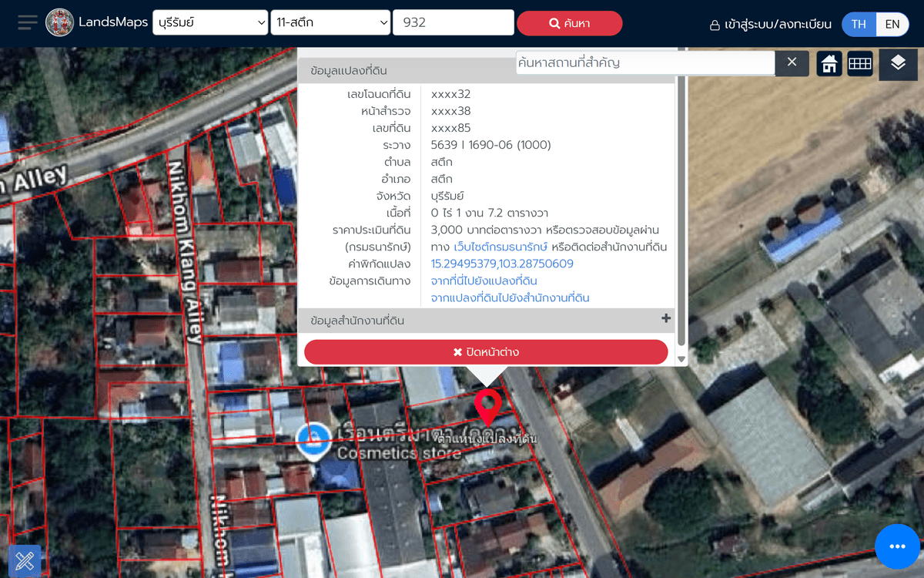The image size is (924, 578).
Task: Click the ราคาประเมินที่ดิน field label
Action: click(372, 230)
